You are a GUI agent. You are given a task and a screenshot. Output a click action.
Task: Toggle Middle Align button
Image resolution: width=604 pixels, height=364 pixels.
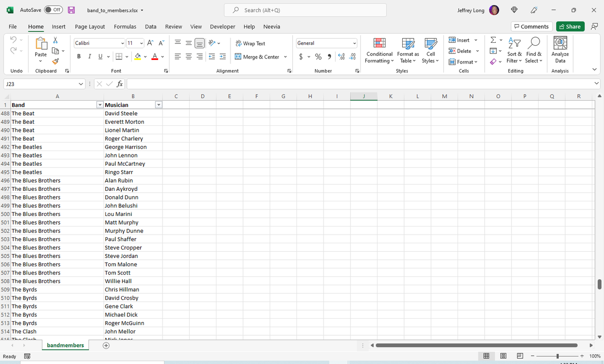(x=199, y=43)
